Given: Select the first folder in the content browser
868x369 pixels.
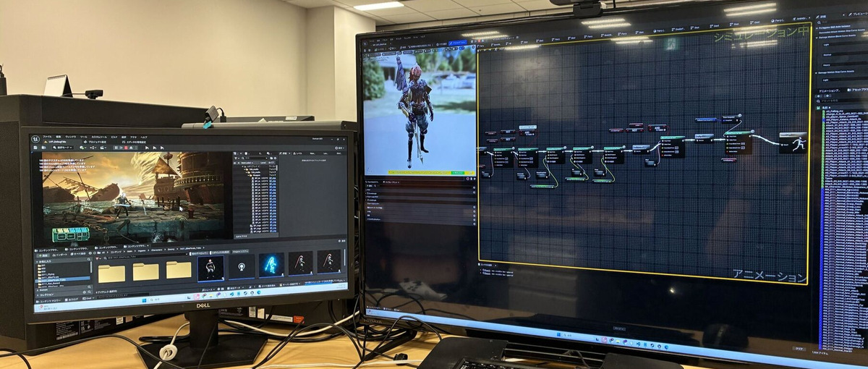Looking at the screenshot, I should point(111,272).
